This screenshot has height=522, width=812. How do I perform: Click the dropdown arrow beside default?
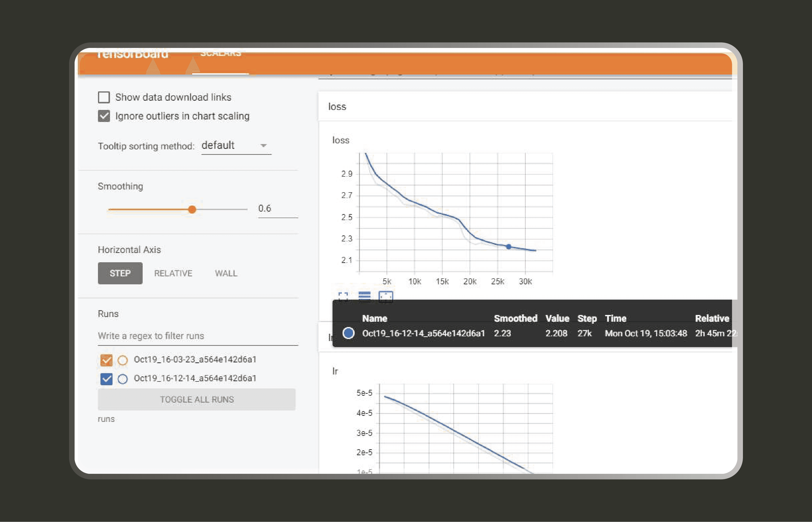tap(263, 146)
